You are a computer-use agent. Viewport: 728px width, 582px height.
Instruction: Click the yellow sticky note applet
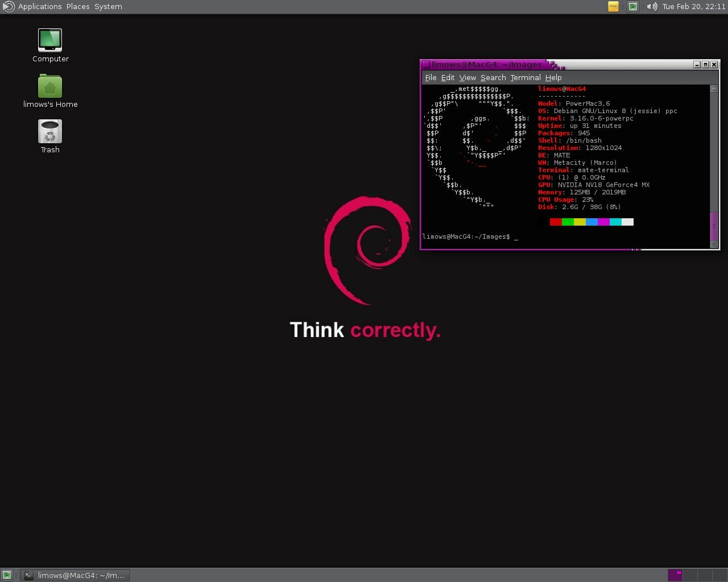click(x=613, y=7)
